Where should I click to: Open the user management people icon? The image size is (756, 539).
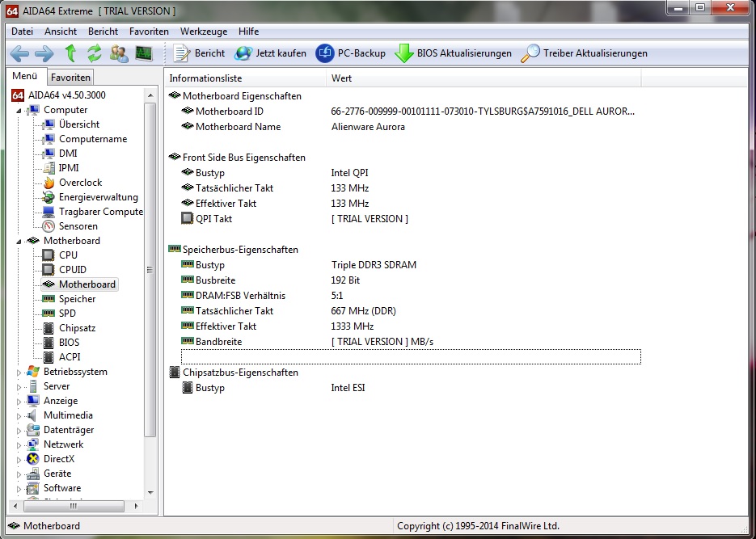pyautogui.click(x=119, y=53)
